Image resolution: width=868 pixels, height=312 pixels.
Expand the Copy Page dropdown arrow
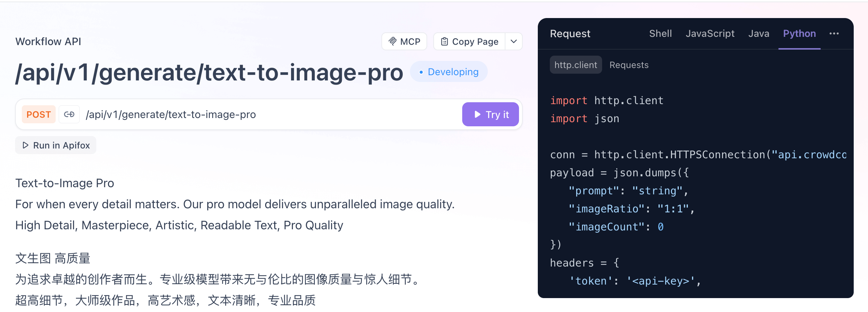point(514,41)
